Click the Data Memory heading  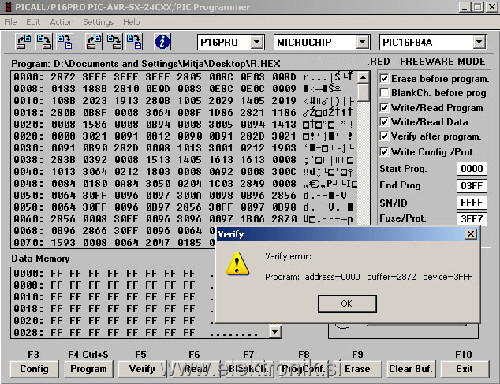(x=40, y=259)
